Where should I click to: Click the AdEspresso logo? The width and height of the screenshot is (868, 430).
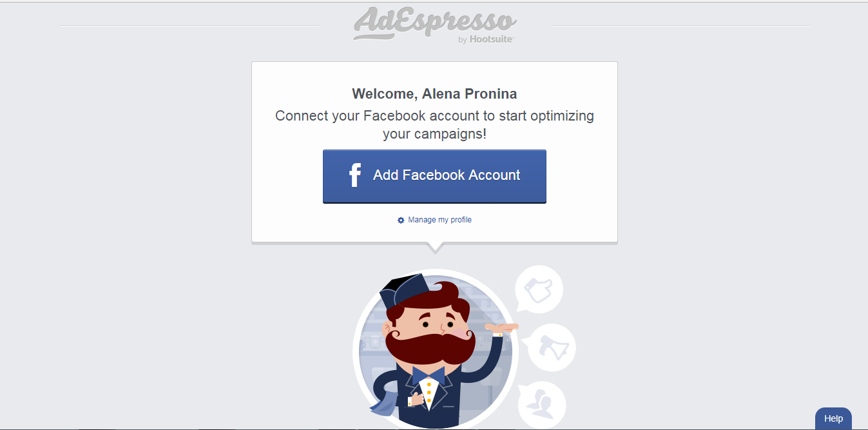coord(434,24)
